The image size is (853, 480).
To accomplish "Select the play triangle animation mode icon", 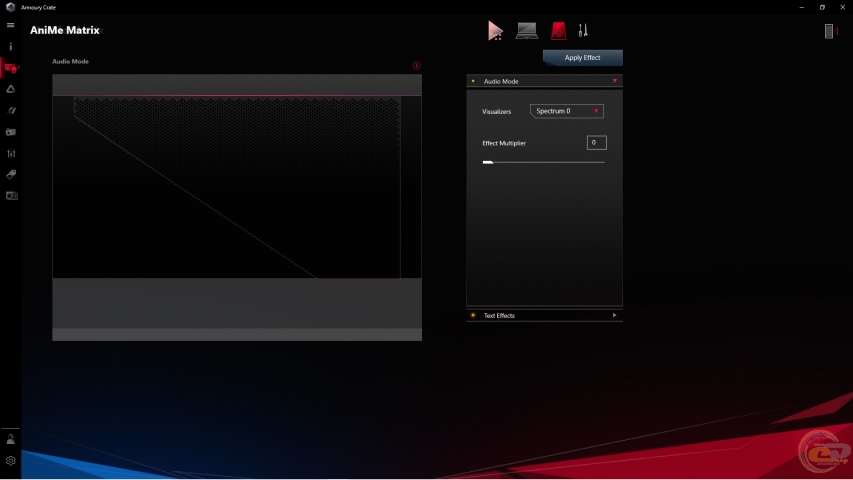I will [x=495, y=30].
